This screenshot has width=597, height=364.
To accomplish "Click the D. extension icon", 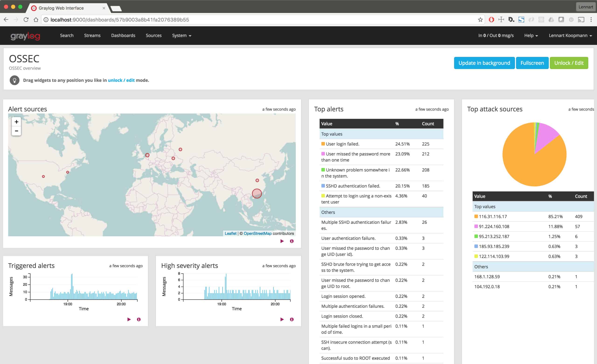I will [x=511, y=20].
